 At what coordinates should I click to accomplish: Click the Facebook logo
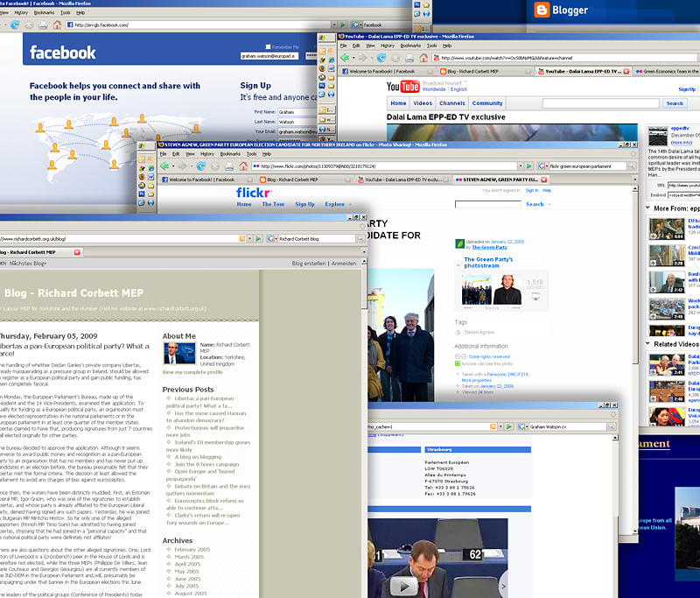point(61,53)
